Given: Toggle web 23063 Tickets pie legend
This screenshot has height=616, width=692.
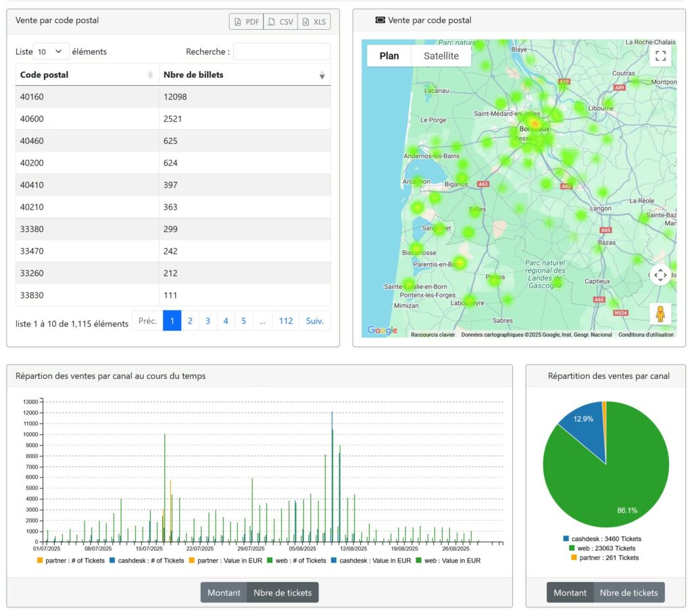Looking at the screenshot, I should click(x=602, y=548).
